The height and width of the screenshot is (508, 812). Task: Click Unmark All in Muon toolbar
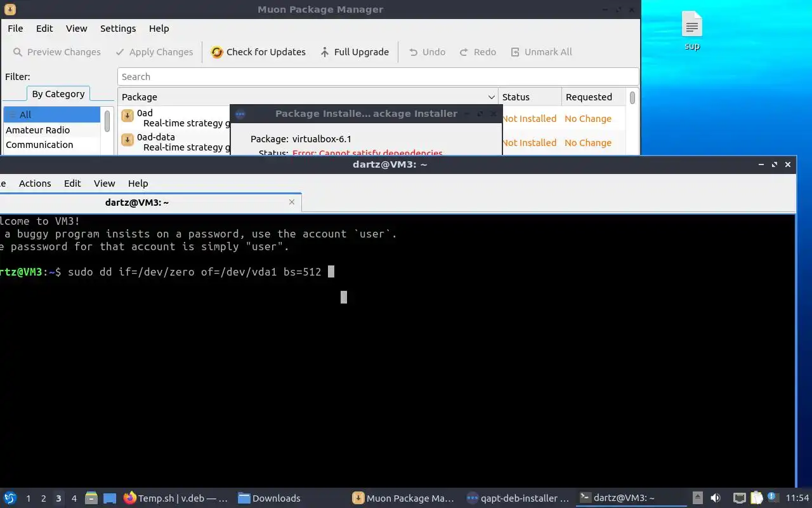541,52
